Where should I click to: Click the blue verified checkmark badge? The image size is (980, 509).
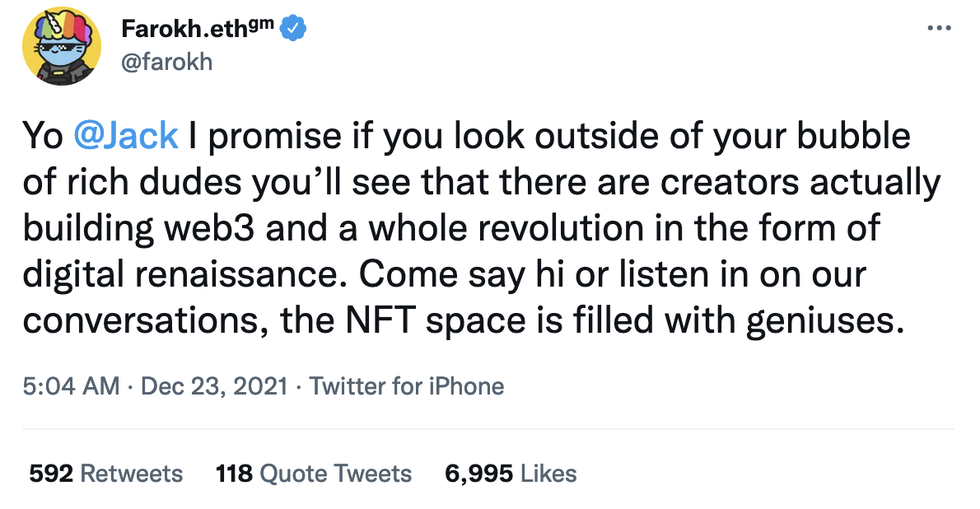[x=293, y=29]
